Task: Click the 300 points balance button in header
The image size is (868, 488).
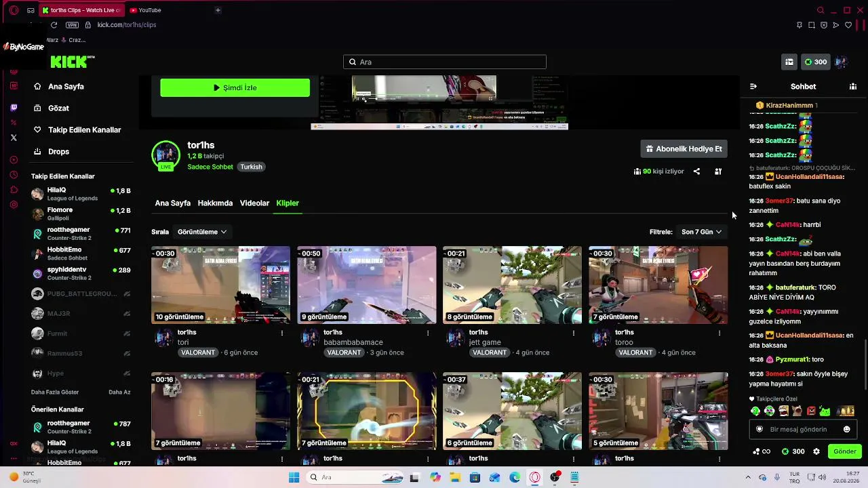Action: point(815,62)
